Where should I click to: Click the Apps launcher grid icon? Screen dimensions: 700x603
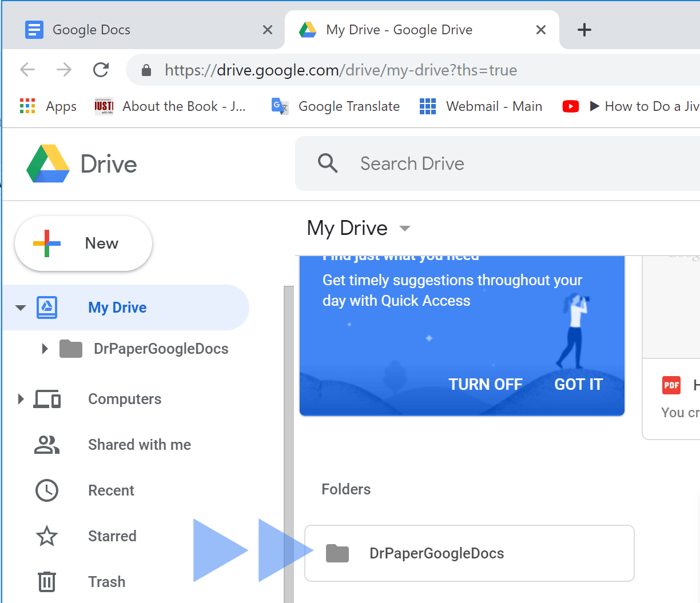27,106
